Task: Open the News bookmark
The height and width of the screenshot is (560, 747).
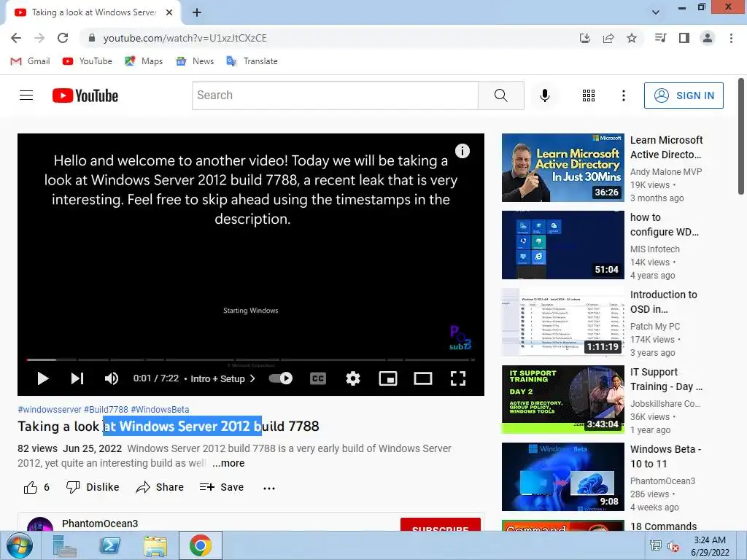Action: 195,61
